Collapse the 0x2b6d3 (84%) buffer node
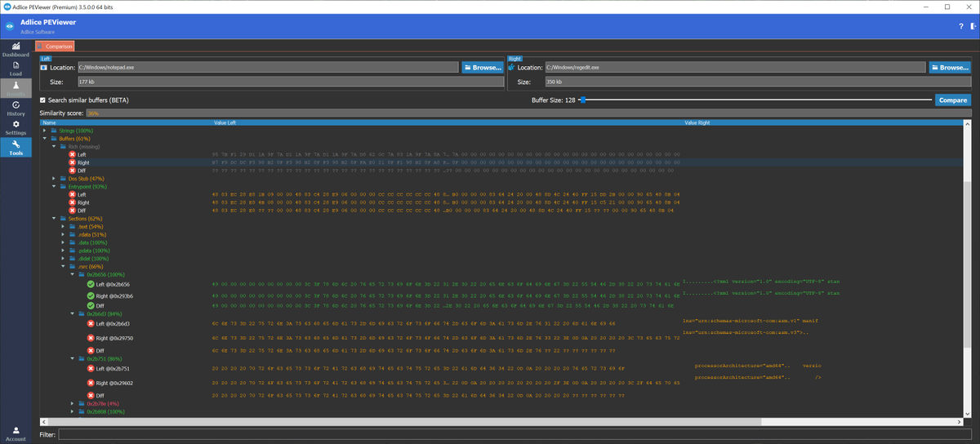Image resolution: width=980 pixels, height=444 pixels. tap(72, 314)
